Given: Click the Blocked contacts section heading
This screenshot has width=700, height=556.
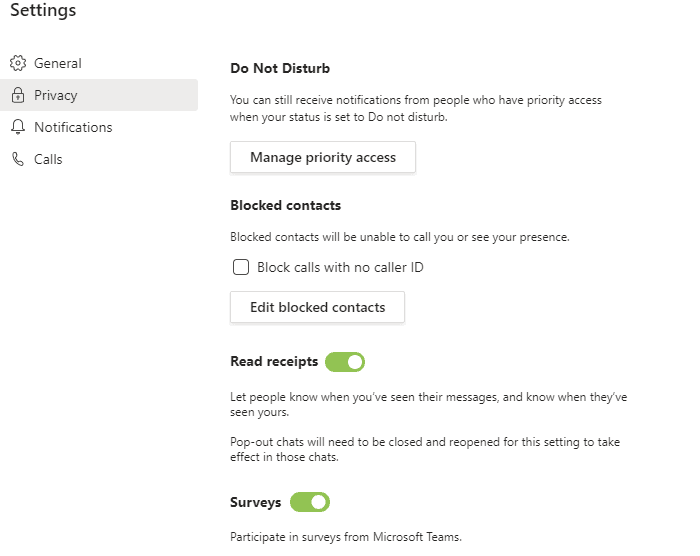Looking at the screenshot, I should pos(285,205).
